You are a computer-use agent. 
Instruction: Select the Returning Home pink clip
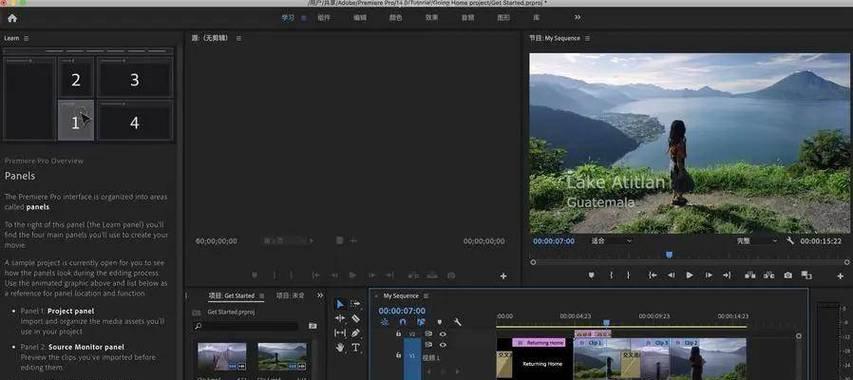coord(539,343)
